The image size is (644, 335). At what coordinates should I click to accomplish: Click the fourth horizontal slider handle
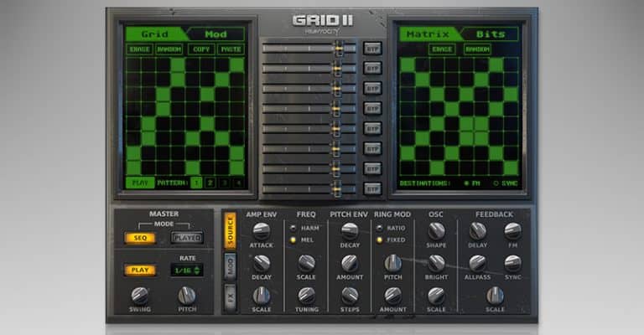(336, 109)
